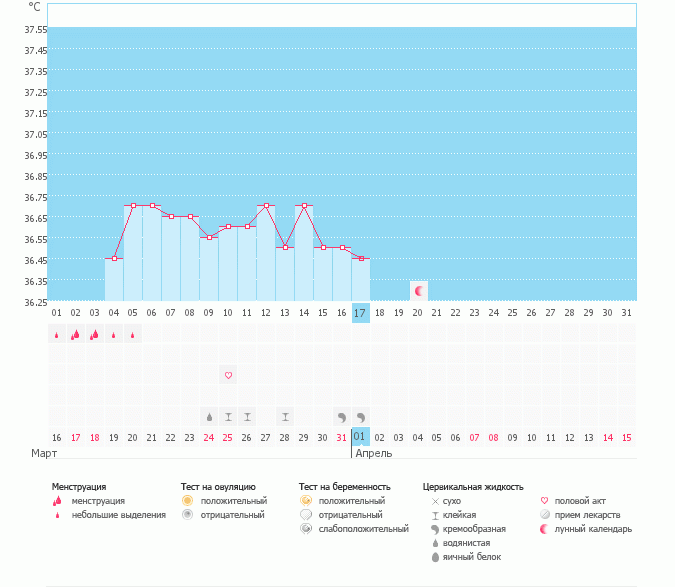Click the positive ovulation test legend icon
Viewport: 675px width, 587px height.
[187, 500]
